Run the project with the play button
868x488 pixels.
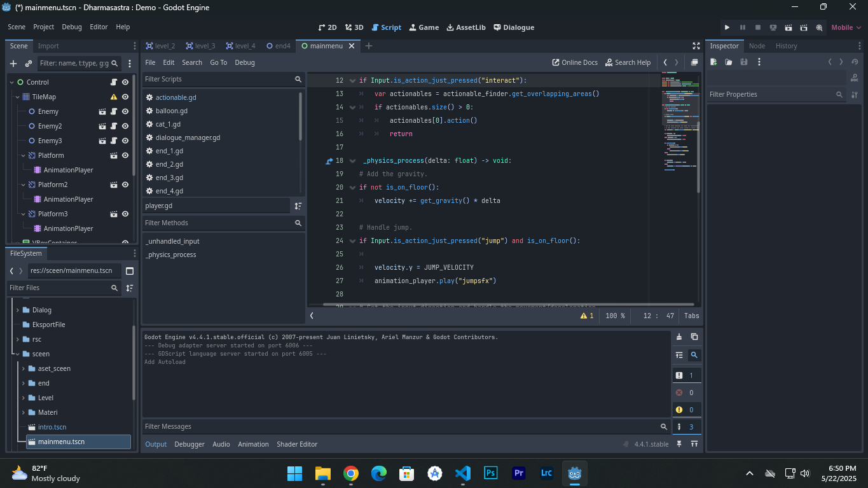tap(727, 27)
